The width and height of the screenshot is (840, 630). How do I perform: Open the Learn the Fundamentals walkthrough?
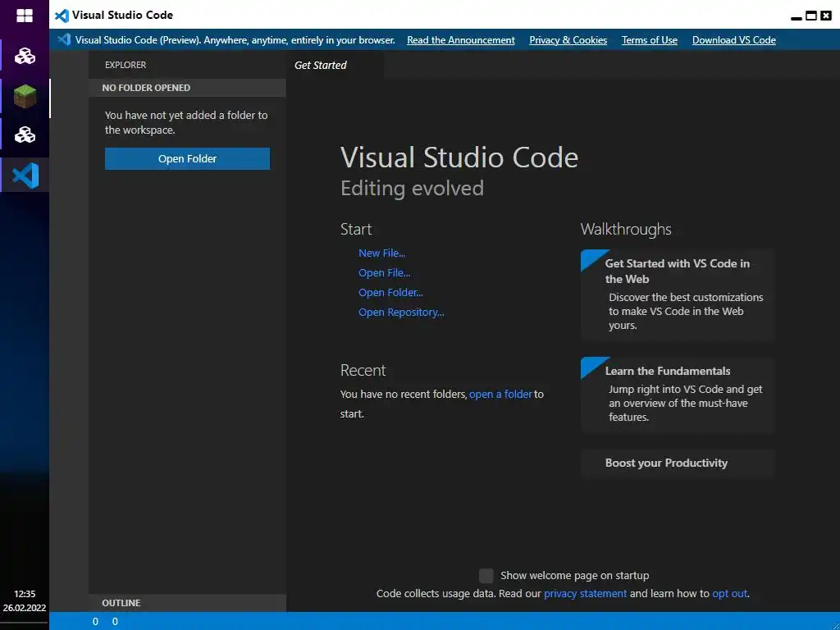tap(678, 395)
